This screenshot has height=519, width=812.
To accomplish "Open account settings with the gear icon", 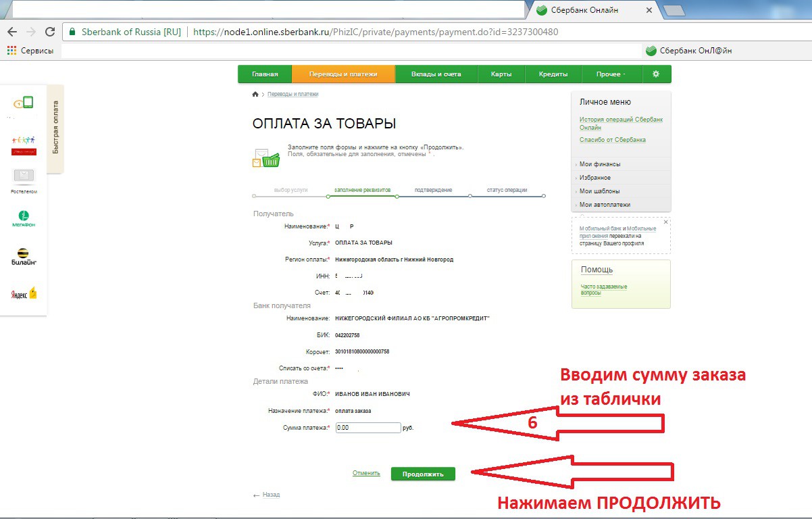I will pos(655,74).
